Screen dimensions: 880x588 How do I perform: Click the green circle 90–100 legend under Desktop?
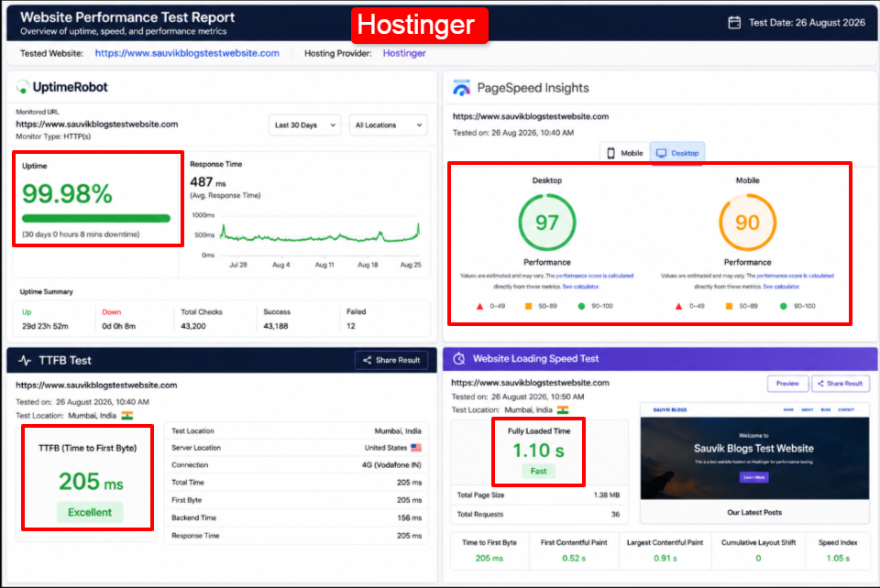point(581,306)
